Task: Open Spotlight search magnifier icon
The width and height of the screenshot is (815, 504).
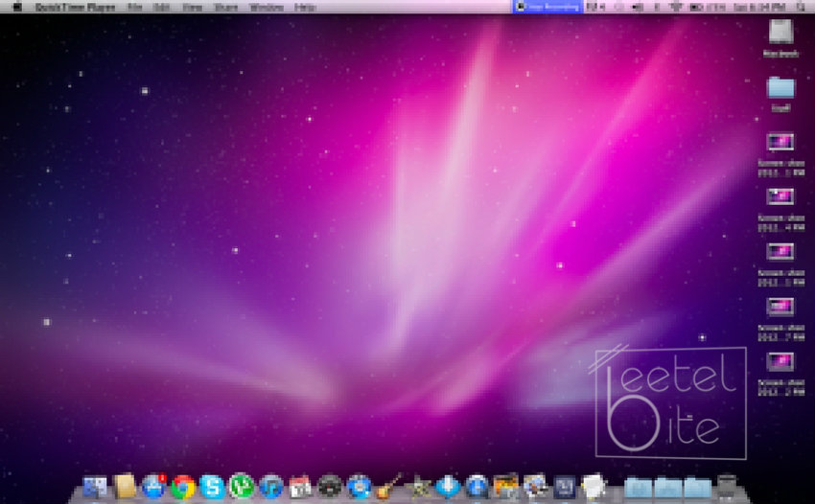Action: tap(801, 7)
